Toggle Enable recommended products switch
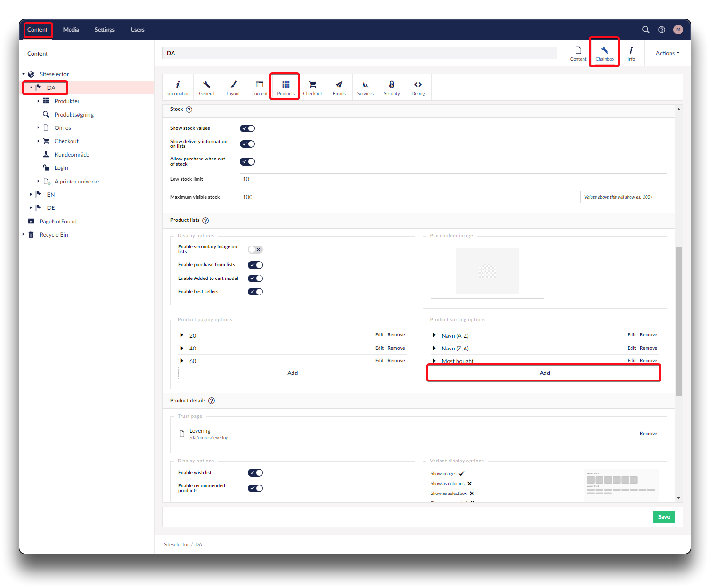 255,488
